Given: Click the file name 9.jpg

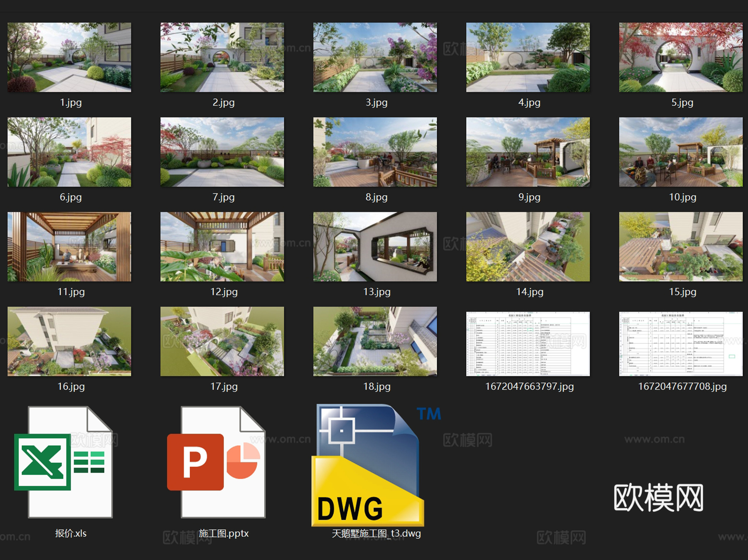Looking at the screenshot, I should pos(530,197).
